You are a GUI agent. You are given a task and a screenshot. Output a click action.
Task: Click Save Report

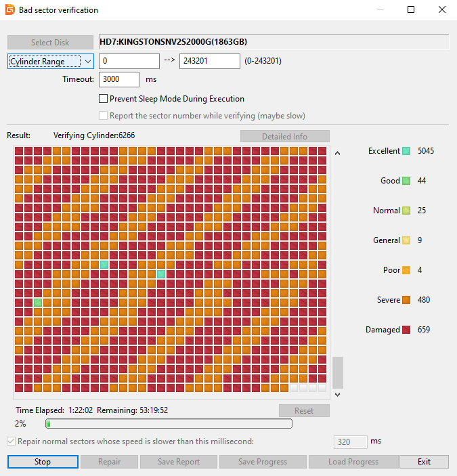179,462
